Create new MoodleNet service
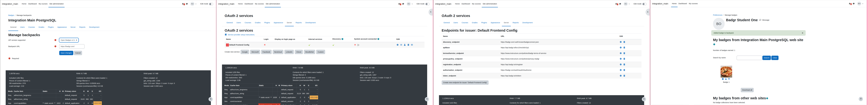868x105 pixels. click(x=310, y=52)
